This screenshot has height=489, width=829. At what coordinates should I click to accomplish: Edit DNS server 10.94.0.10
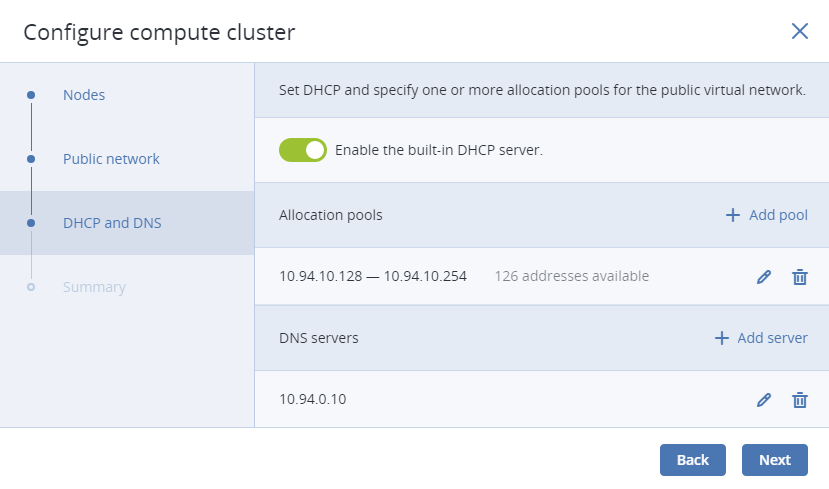click(x=763, y=400)
